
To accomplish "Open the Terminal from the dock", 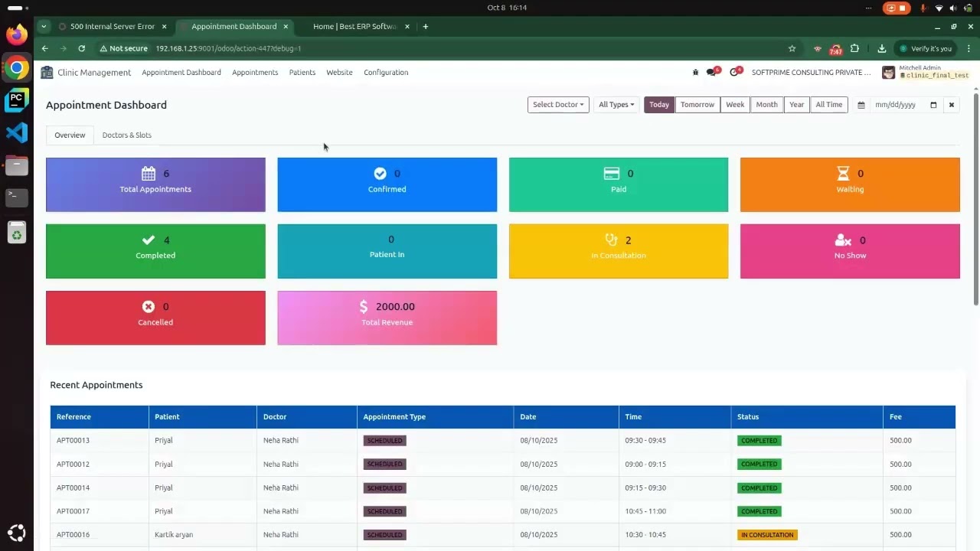I will coord(16,197).
